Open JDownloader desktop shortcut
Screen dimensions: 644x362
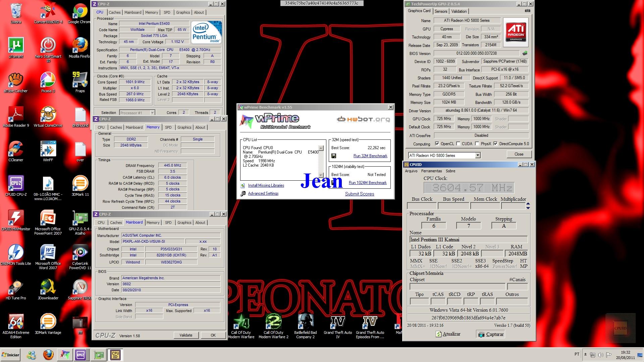pos(48,290)
